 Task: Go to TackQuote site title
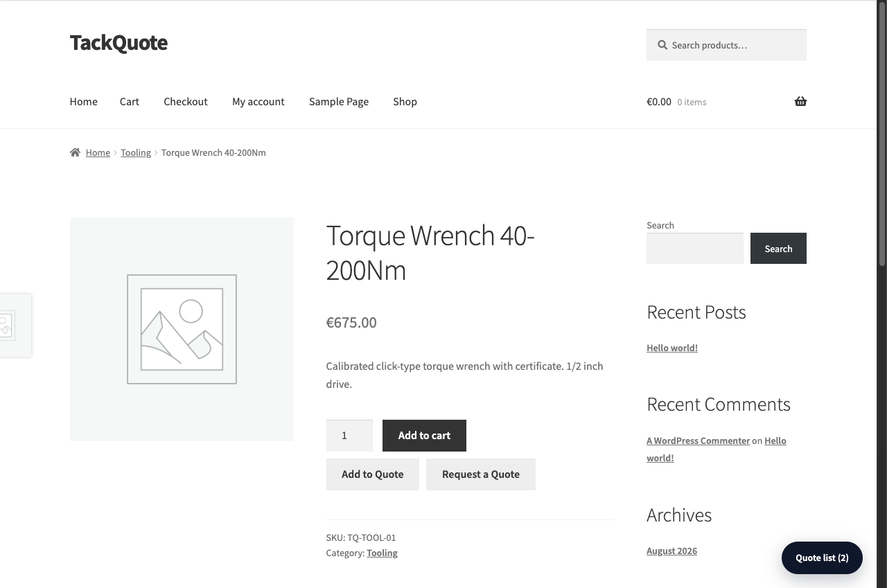[118, 43]
